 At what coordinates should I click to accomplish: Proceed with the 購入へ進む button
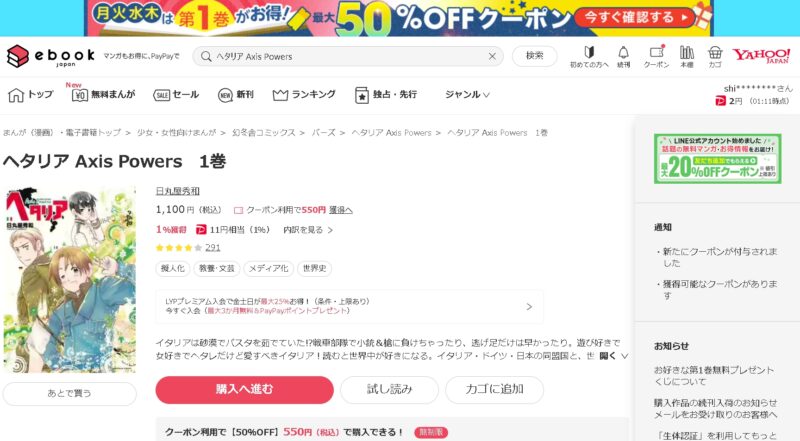[244, 389]
